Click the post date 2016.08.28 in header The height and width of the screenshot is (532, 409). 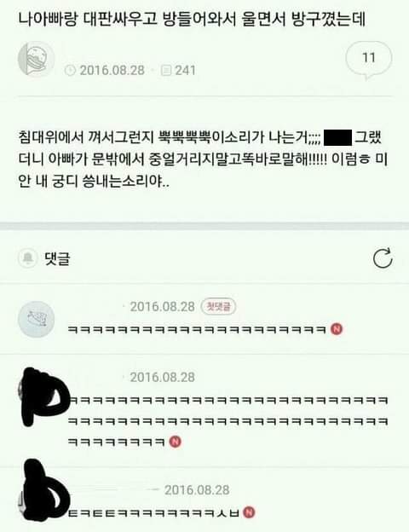tap(112, 71)
